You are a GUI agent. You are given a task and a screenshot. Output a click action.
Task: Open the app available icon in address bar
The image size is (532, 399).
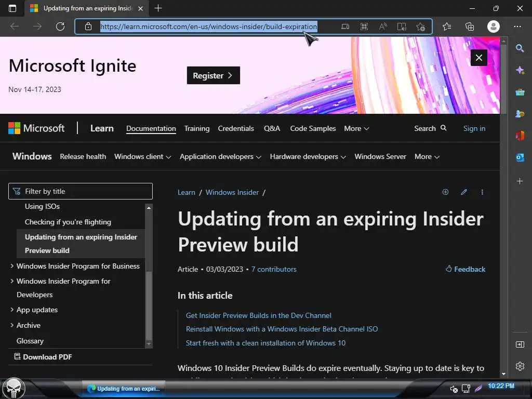tap(345, 26)
